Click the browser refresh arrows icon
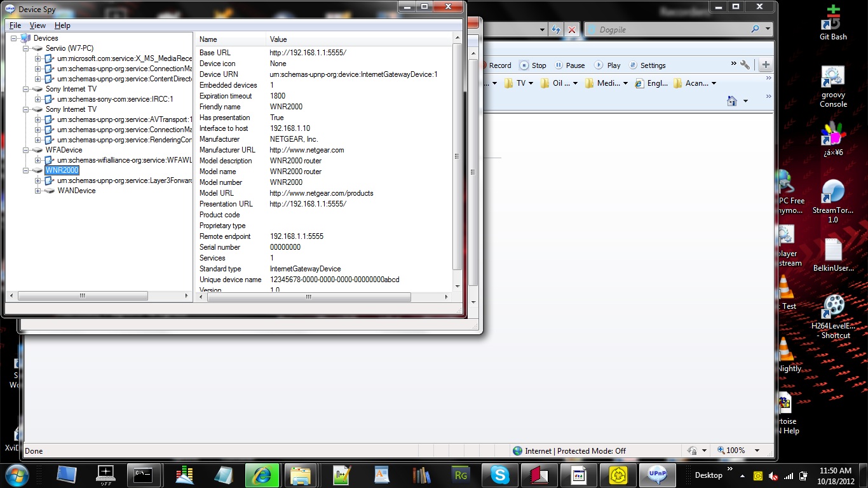The width and height of the screenshot is (868, 488). click(556, 29)
